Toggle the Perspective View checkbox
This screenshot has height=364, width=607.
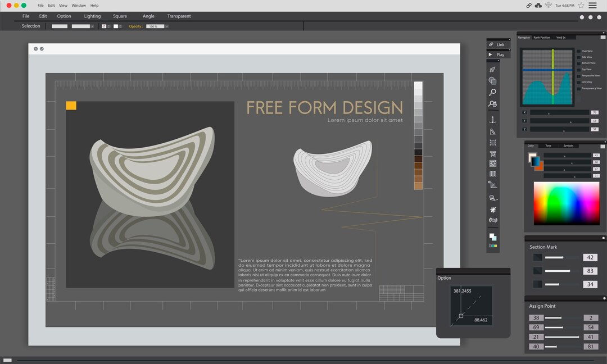click(578, 75)
